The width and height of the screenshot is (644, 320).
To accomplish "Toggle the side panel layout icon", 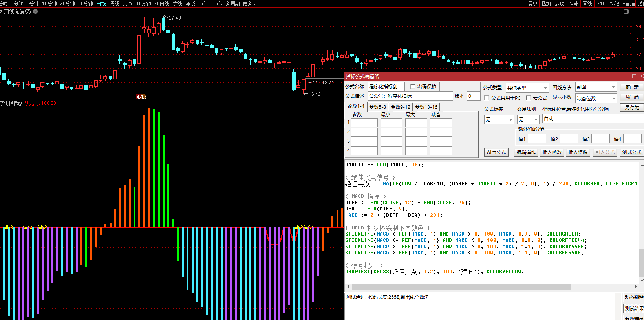I will point(626,12).
